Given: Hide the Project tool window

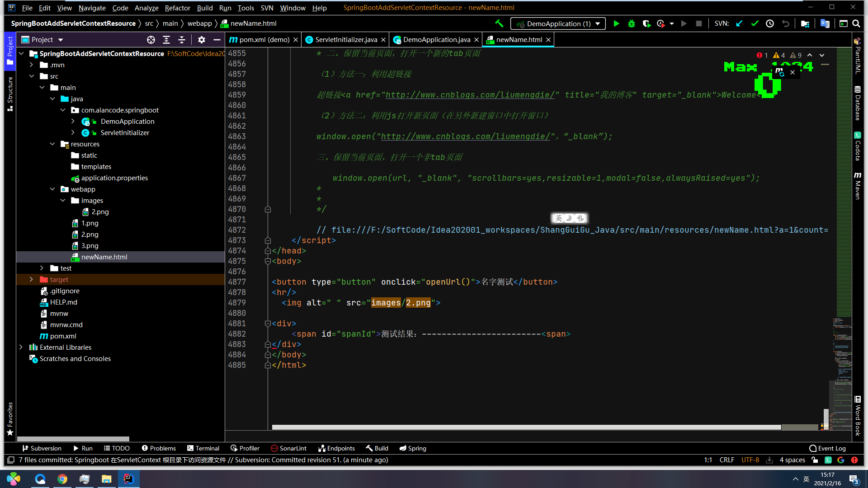Looking at the screenshot, I should 217,40.
